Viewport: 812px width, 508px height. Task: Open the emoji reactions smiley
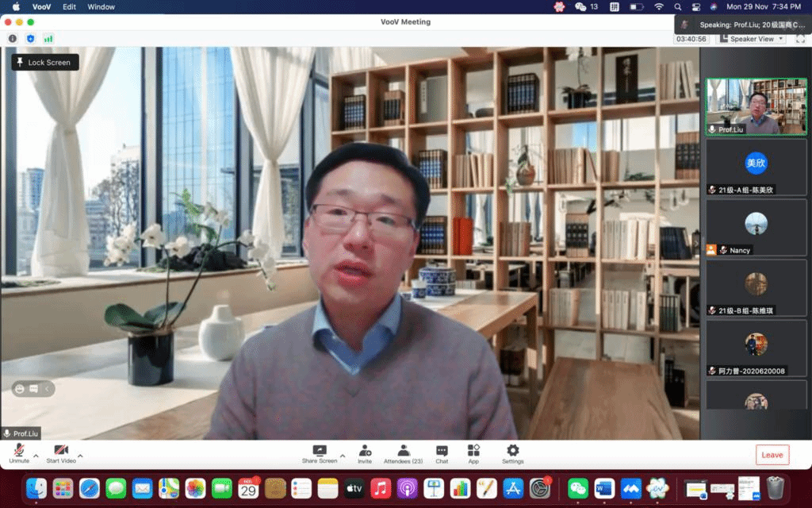[18, 388]
